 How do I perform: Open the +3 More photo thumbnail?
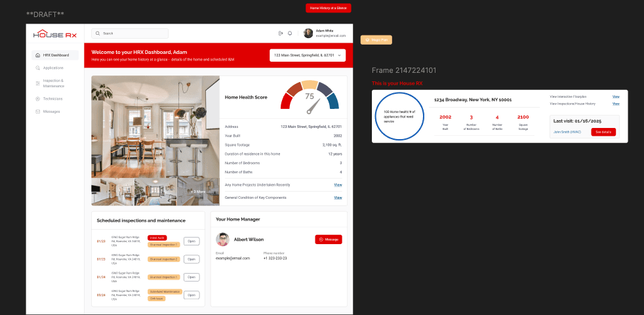(198, 192)
